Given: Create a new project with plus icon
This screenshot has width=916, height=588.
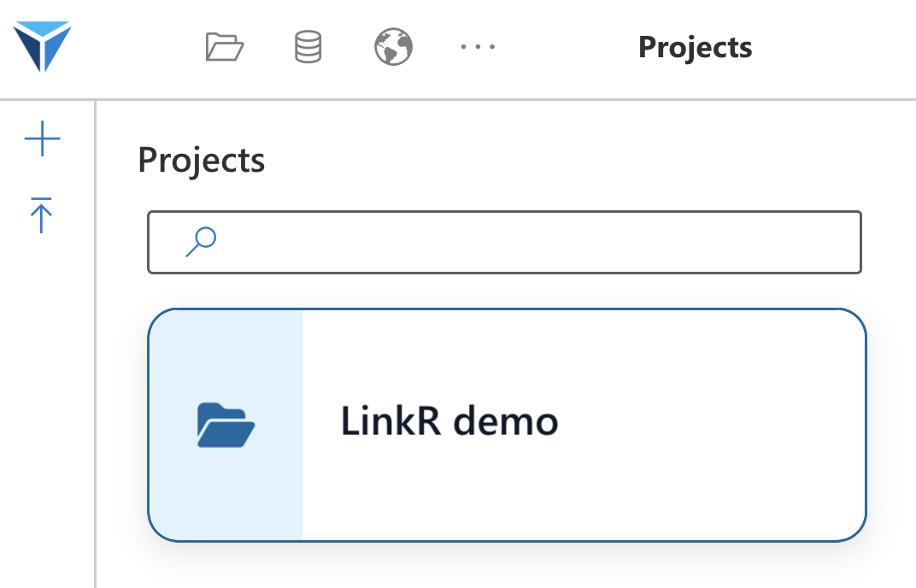Looking at the screenshot, I should point(42,138).
